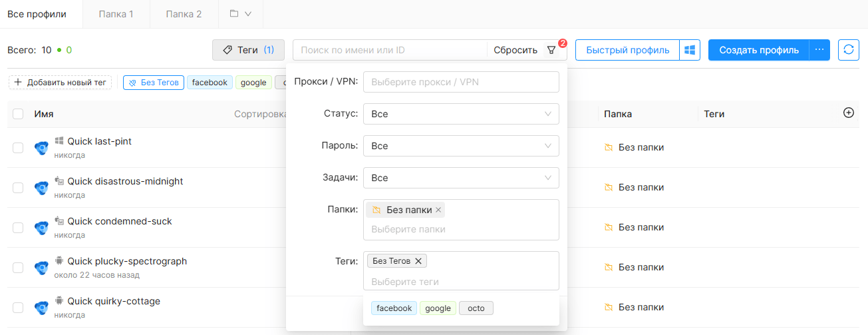868x335 pixels.
Task: Check the box for Quick disastrous-midnight
Action: tap(18, 188)
